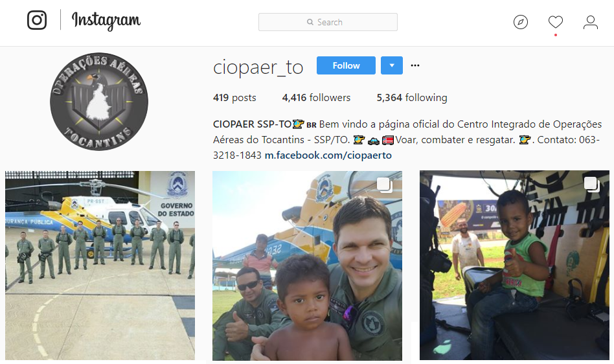Expand suggested accounts dropdown arrow
The image size is (614, 364).
pos(392,65)
